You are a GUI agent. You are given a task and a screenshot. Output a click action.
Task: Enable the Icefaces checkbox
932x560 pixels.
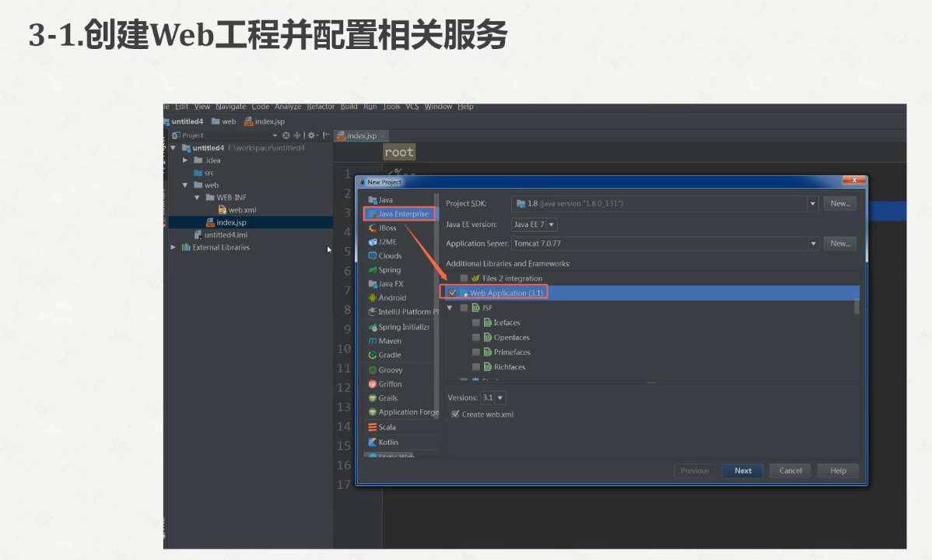475,323
